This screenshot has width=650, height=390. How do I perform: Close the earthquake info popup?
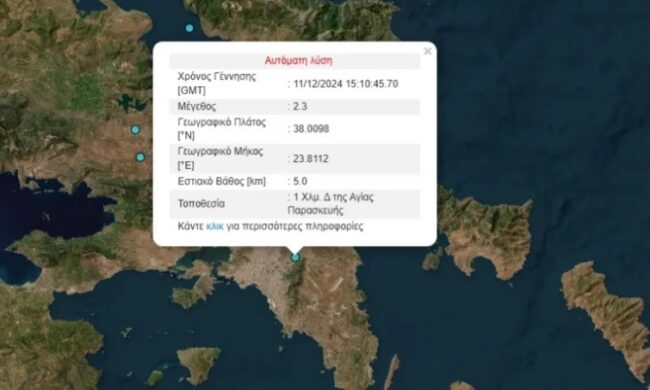tap(427, 51)
